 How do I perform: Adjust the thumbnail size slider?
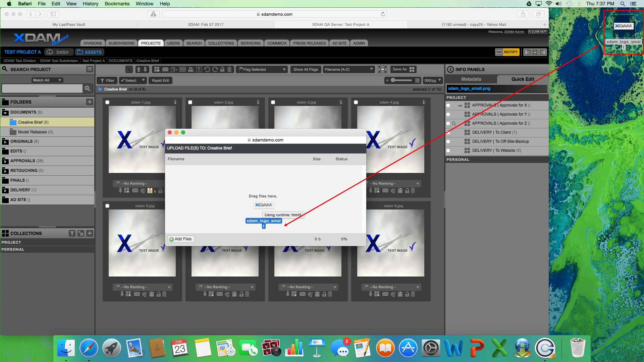point(393,80)
